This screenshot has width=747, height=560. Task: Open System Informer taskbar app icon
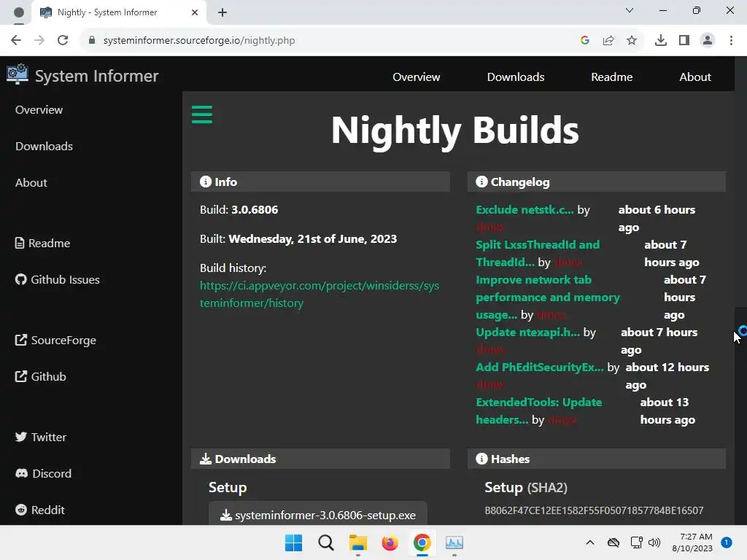[x=454, y=542]
